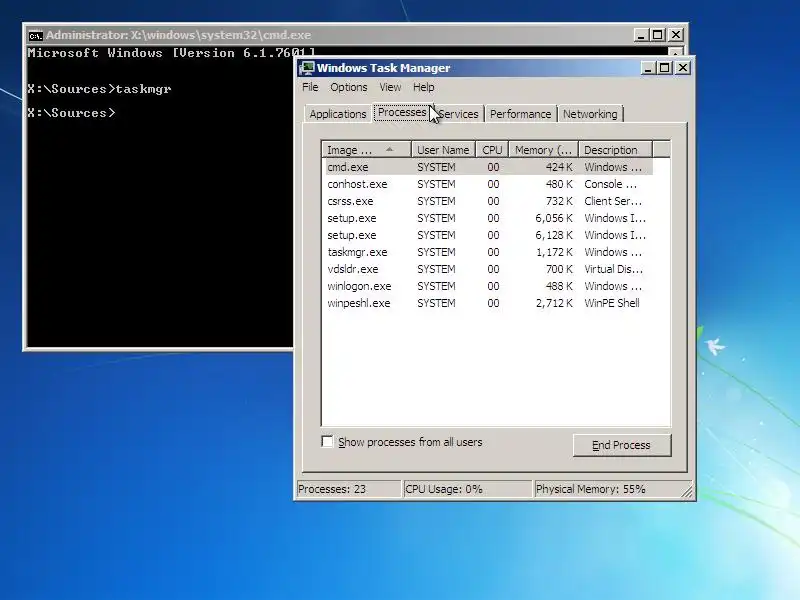Click Physical Memory: 55% status entry
This screenshot has height=600, width=800.
pyautogui.click(x=607, y=489)
